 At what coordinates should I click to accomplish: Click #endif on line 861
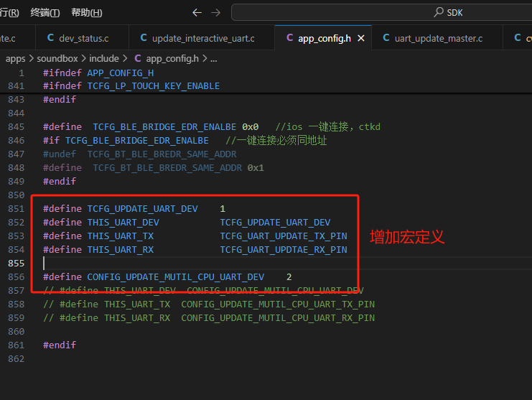pyautogui.click(x=60, y=345)
